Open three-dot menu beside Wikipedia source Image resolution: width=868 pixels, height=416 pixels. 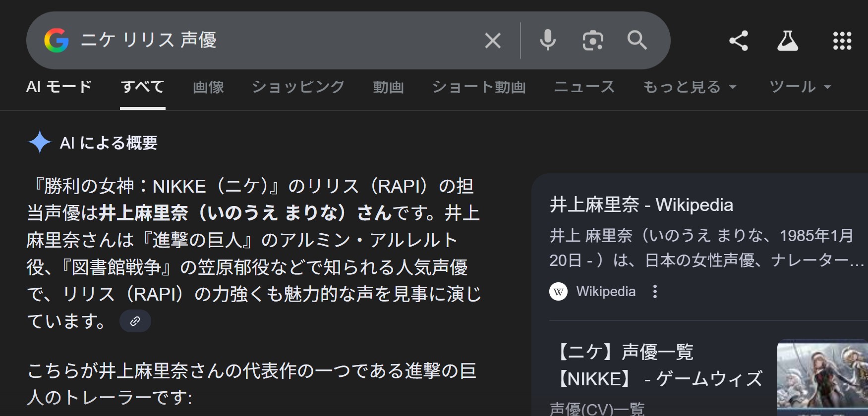tap(655, 291)
